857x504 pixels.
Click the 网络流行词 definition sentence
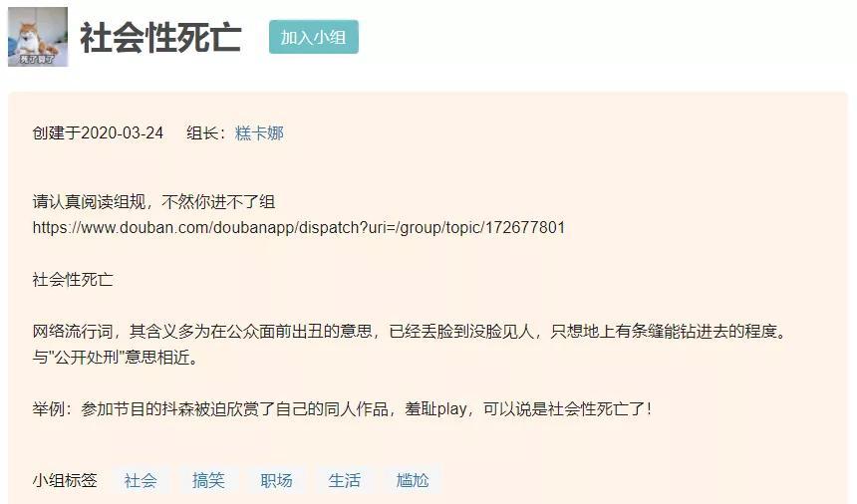(x=410, y=332)
